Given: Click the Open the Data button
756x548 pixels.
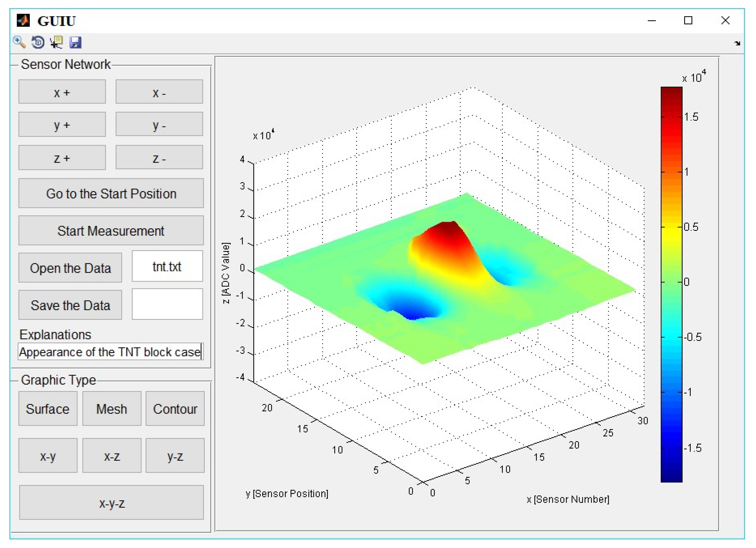Looking at the screenshot, I should [70, 268].
